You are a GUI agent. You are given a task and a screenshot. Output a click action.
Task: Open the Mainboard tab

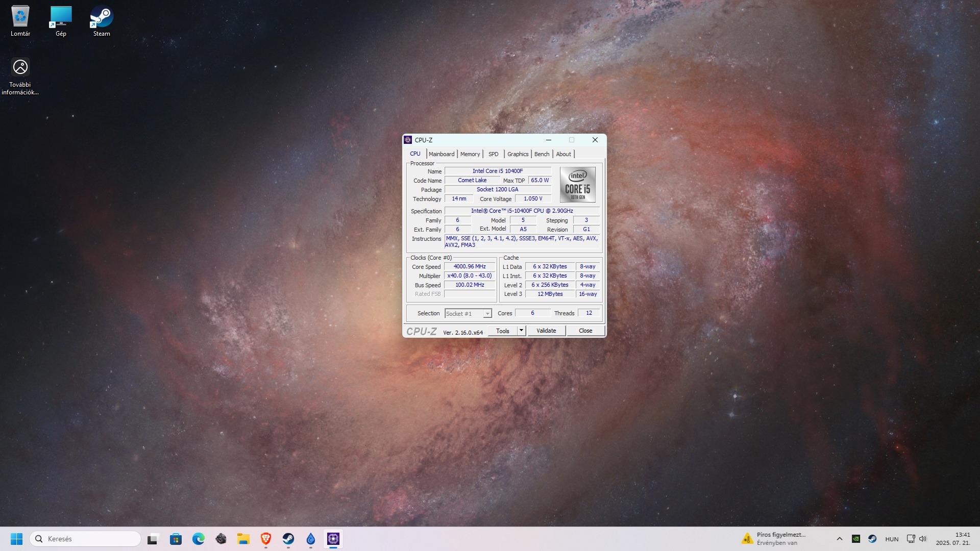(x=441, y=154)
